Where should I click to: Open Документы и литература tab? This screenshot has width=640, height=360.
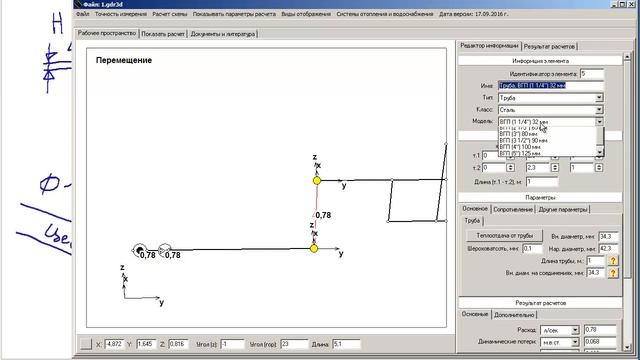(222, 34)
